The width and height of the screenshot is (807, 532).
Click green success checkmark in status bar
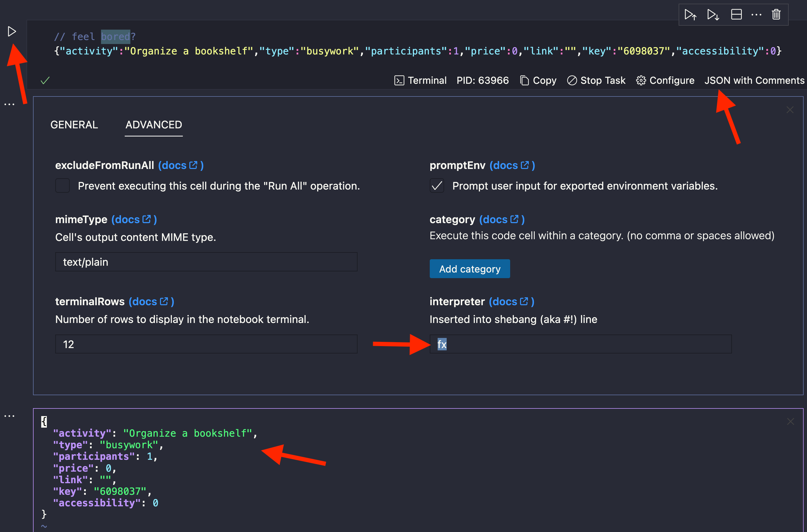[45, 80]
